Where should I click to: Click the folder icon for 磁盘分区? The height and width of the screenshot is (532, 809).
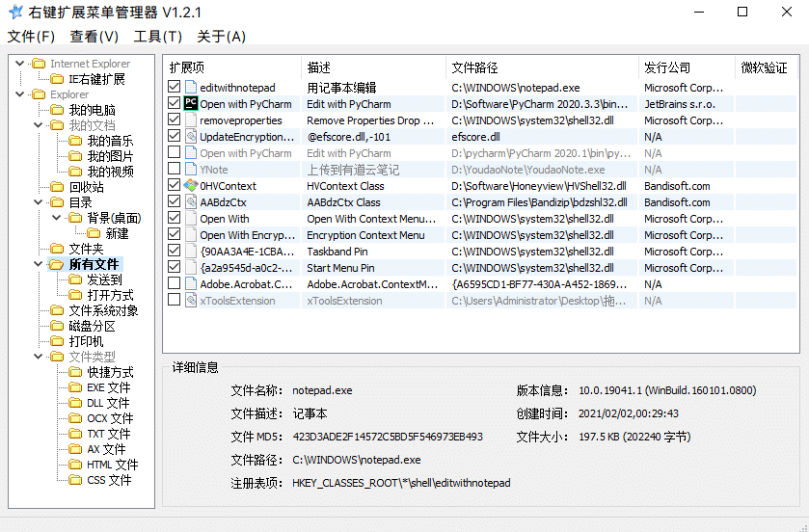click(x=57, y=326)
